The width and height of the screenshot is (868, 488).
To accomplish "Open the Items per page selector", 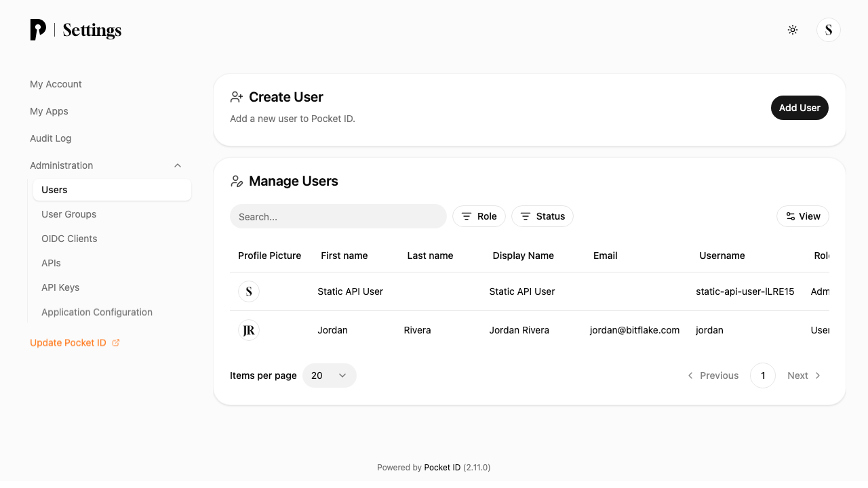I will tap(330, 375).
